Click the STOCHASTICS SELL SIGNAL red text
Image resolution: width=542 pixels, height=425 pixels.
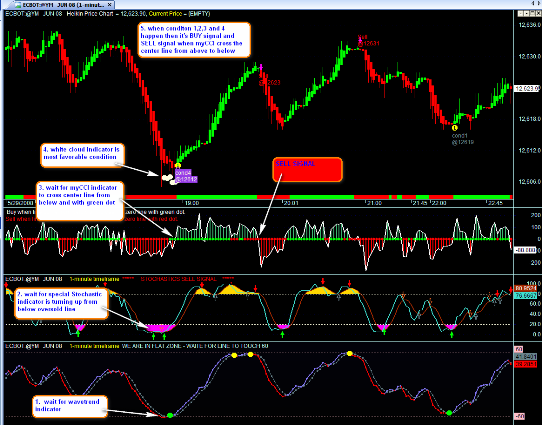point(178,279)
